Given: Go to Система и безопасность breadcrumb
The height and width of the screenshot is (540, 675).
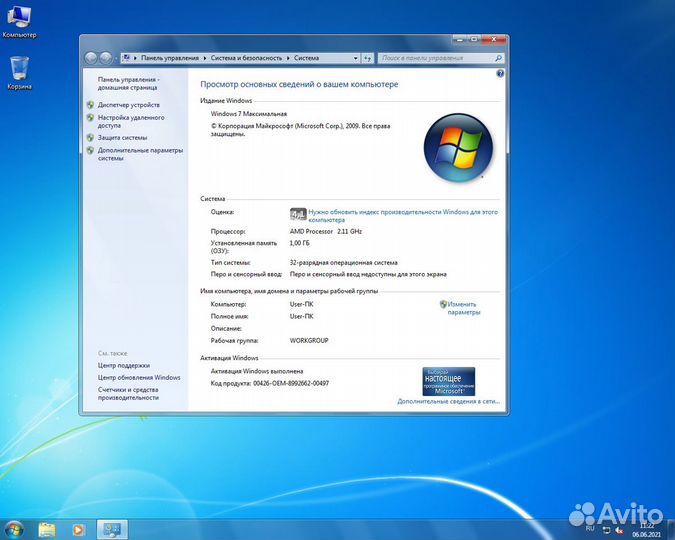Looking at the screenshot, I should [246, 58].
